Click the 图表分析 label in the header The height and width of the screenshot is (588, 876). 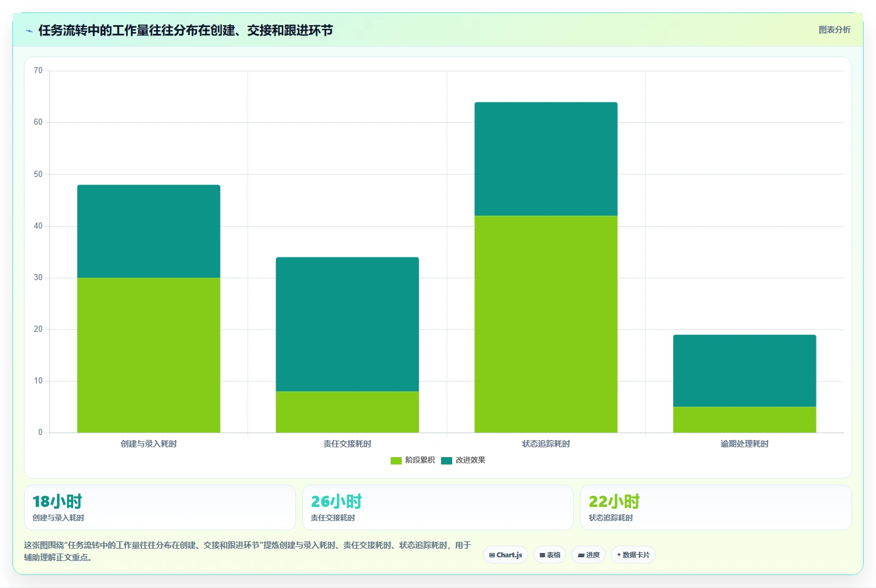coord(834,29)
